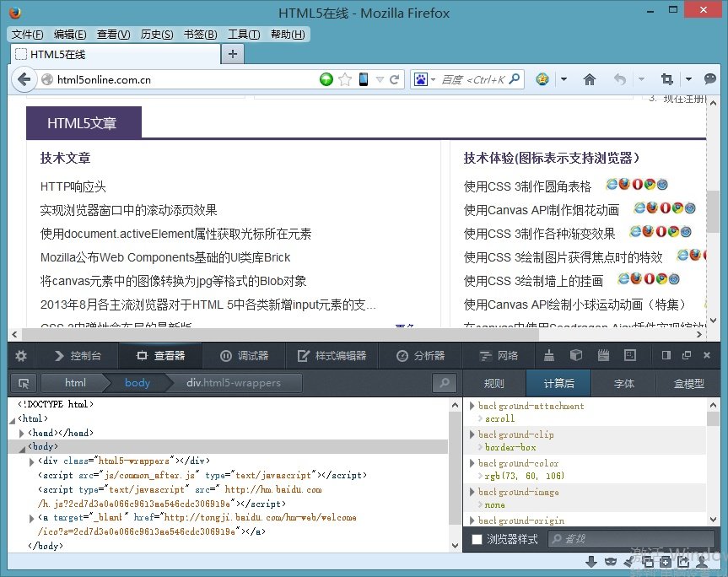Click the crop screenshot toolbar icon

(x=667, y=79)
